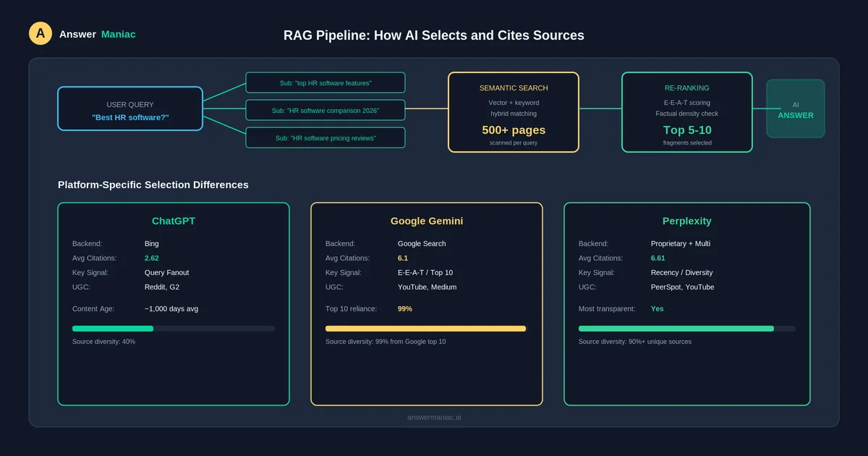Click 'Proprietary + Multi' backend value

click(681, 244)
